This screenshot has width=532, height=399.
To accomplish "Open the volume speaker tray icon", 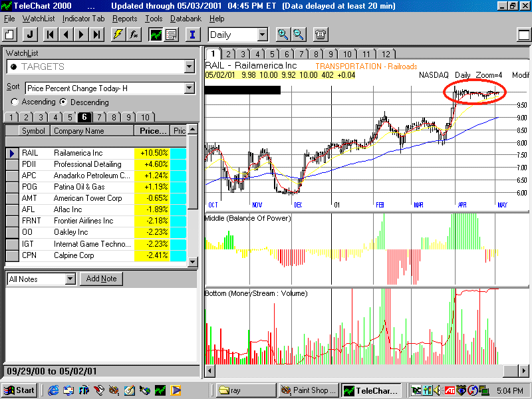I will [x=438, y=390].
